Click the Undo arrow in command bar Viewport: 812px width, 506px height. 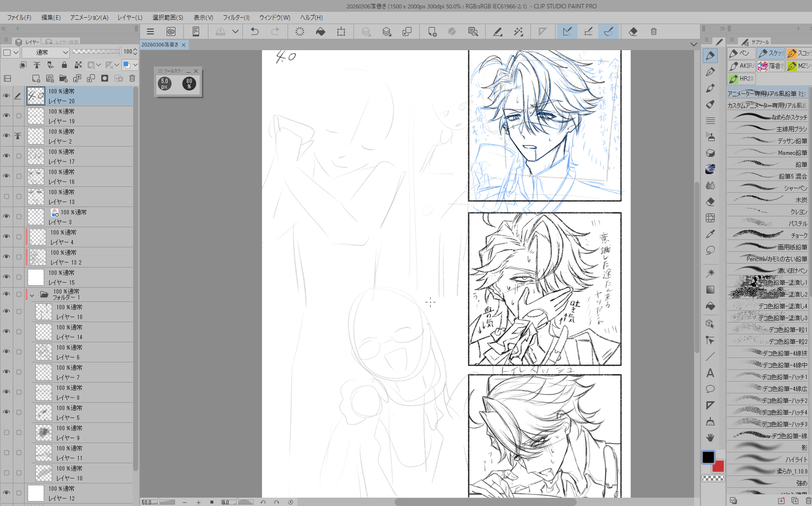pos(255,31)
